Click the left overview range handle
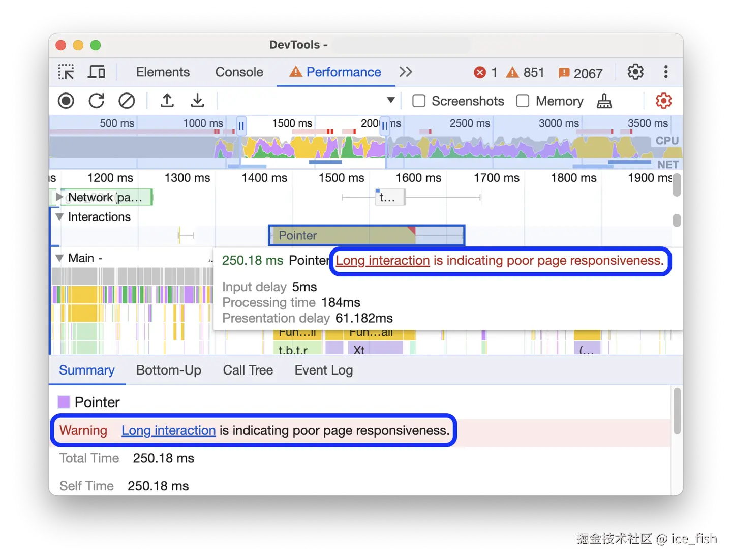Image resolution: width=732 pixels, height=560 pixels. [x=241, y=126]
